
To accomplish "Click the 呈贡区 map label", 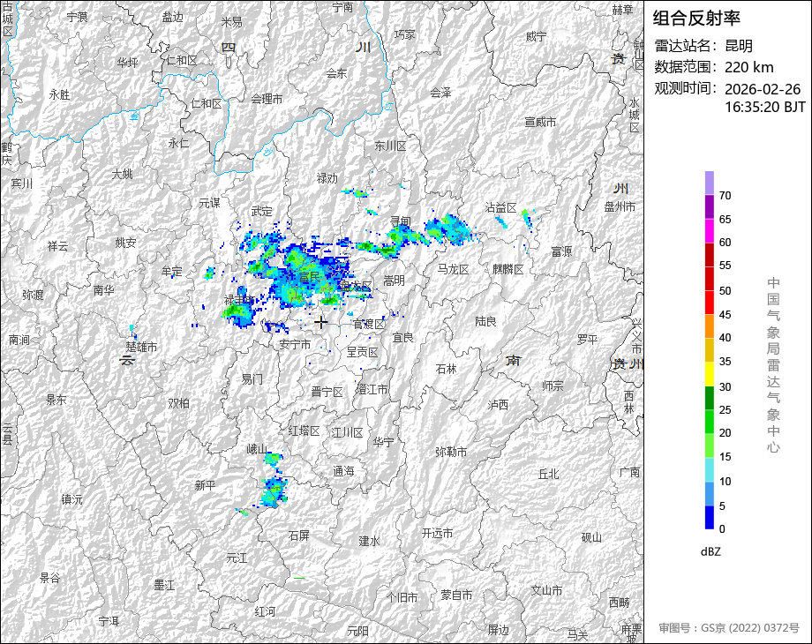I will [x=363, y=352].
